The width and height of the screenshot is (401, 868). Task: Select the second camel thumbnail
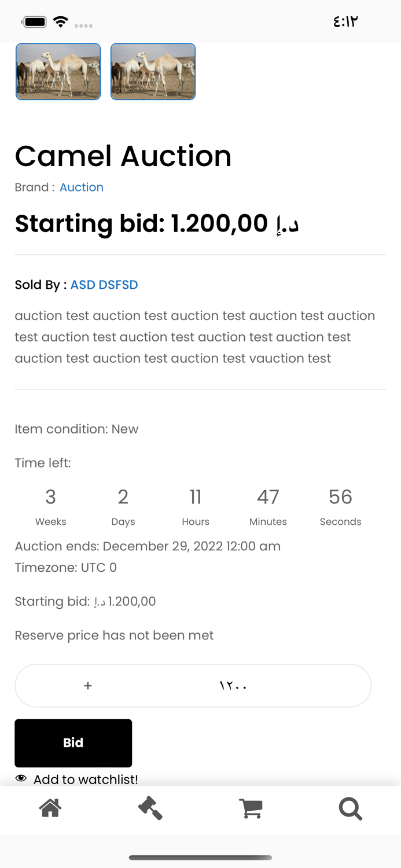click(153, 72)
